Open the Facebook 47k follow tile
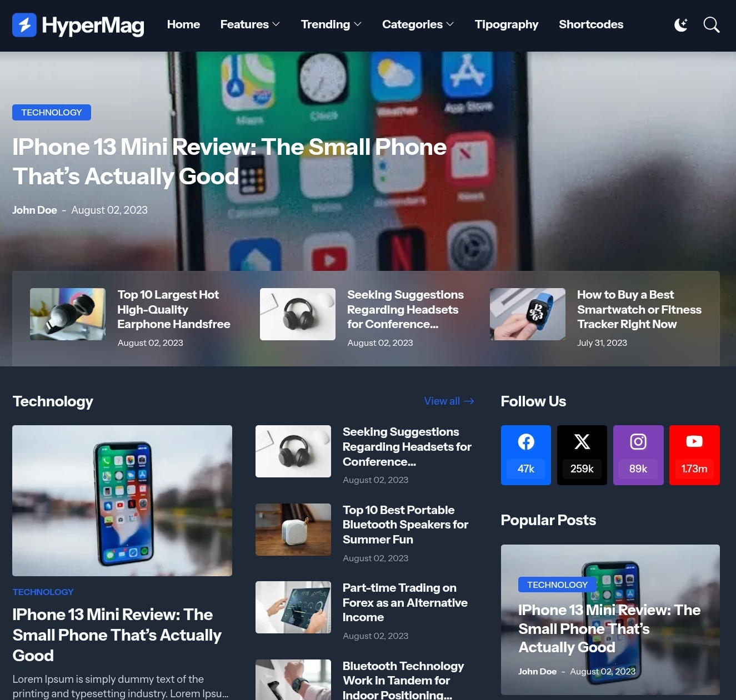The image size is (736, 700). [x=526, y=455]
